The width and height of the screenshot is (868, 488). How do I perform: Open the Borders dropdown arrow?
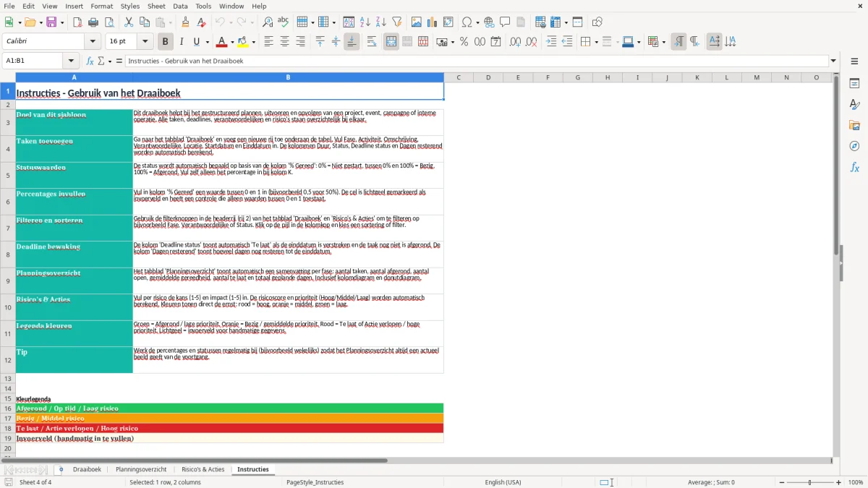coord(596,42)
